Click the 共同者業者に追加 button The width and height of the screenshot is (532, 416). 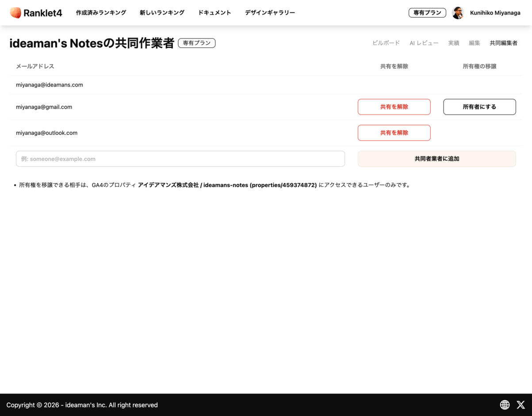coord(436,158)
